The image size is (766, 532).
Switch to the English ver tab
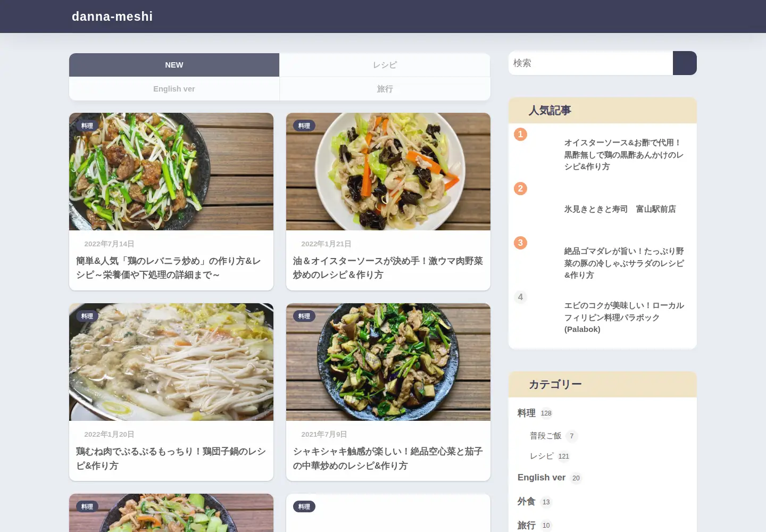174,89
